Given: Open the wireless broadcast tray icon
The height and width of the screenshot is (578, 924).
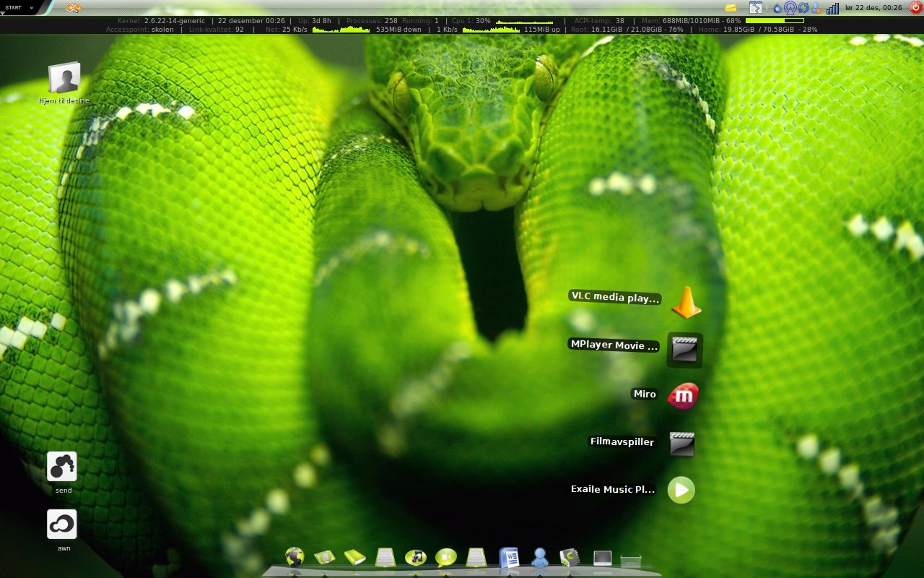Looking at the screenshot, I should click(790, 8).
